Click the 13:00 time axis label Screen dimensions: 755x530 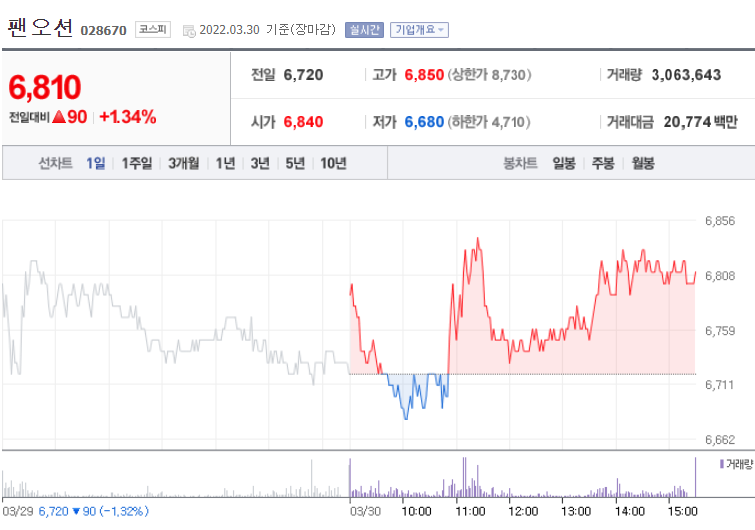576,511
